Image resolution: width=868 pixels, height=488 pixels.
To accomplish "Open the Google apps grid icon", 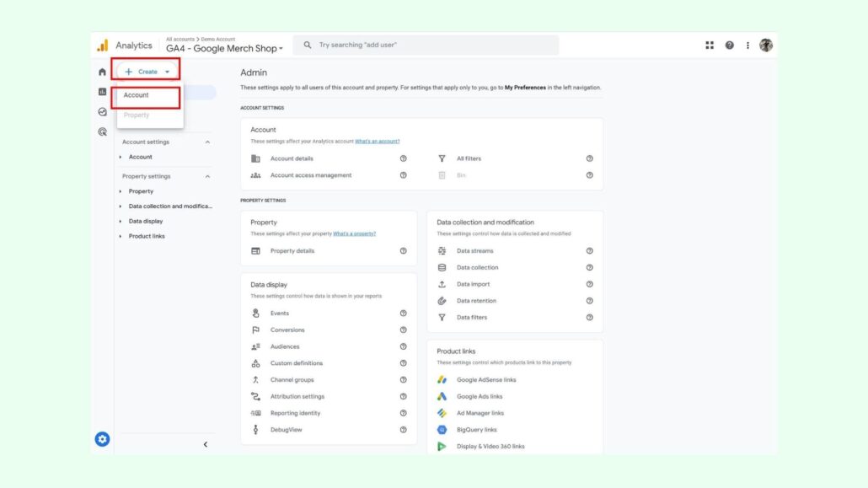I will [x=710, y=46].
